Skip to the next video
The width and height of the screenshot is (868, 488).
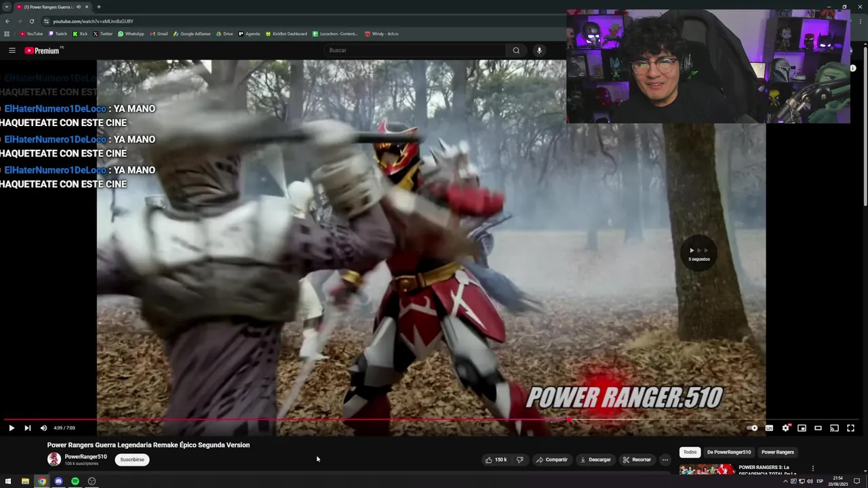(27, 428)
